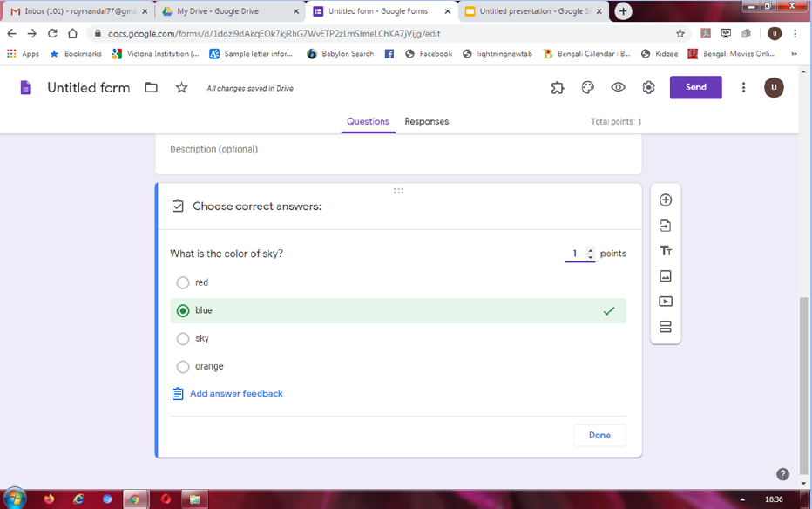Go back in browser
This screenshot has width=812, height=509.
click(x=12, y=34)
